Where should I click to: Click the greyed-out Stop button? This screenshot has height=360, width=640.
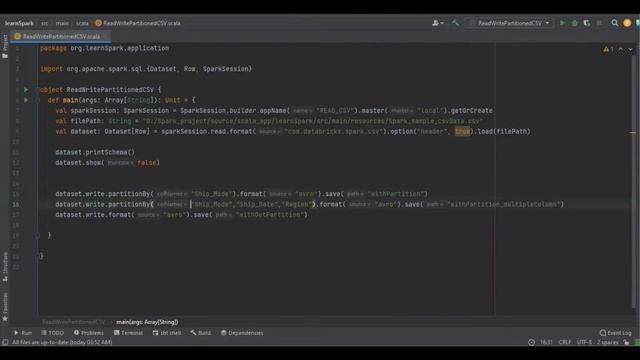pos(599,23)
